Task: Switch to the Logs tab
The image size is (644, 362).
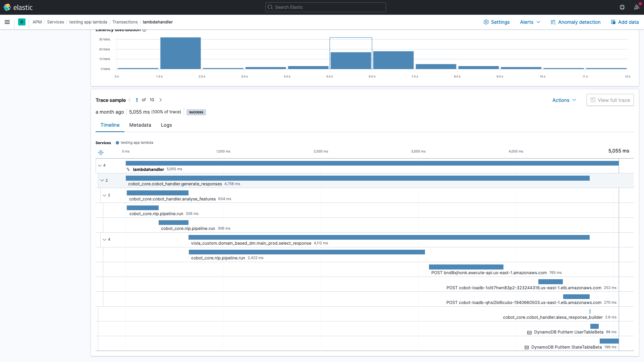Action: click(x=166, y=125)
